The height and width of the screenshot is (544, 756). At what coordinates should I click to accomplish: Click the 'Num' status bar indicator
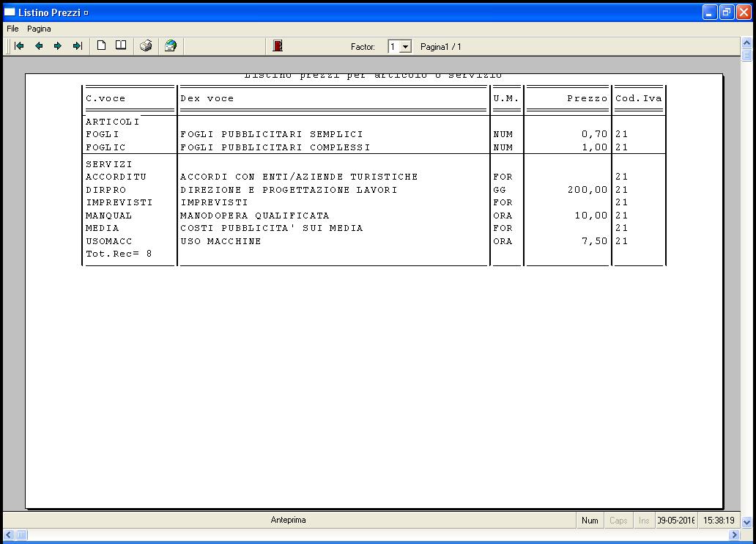point(590,521)
